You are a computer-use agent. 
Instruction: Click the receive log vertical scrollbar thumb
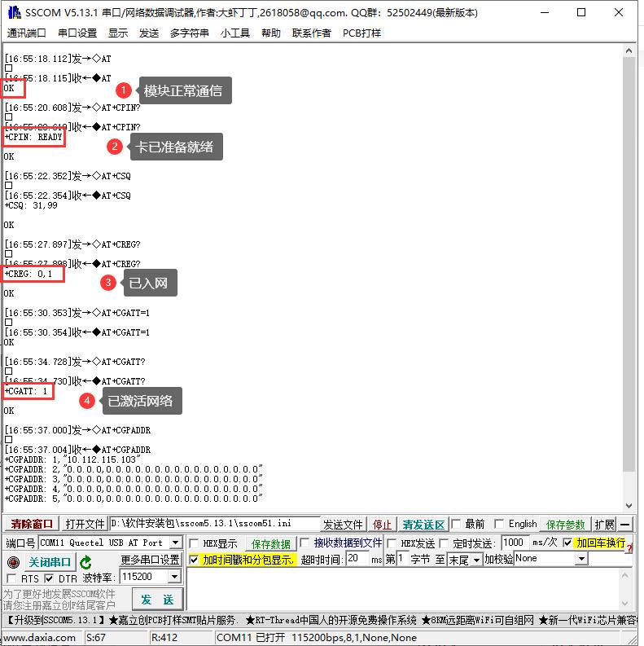pos(629,264)
